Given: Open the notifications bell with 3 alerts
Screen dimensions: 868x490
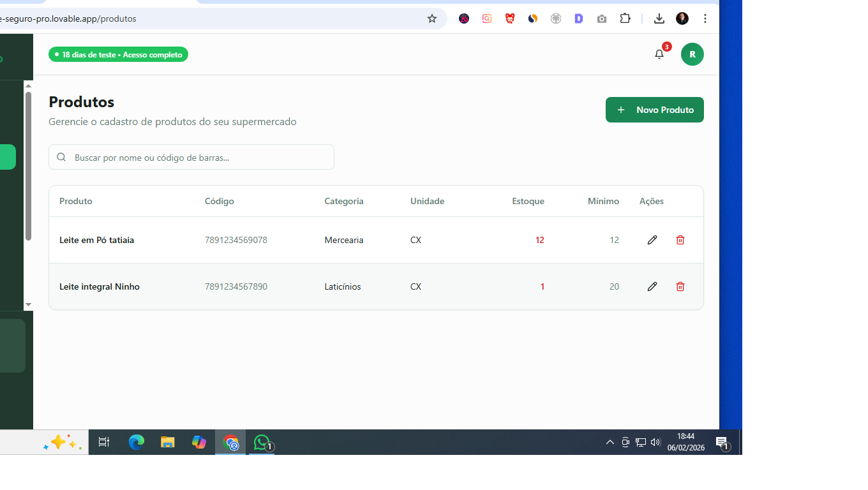Looking at the screenshot, I should click(659, 54).
